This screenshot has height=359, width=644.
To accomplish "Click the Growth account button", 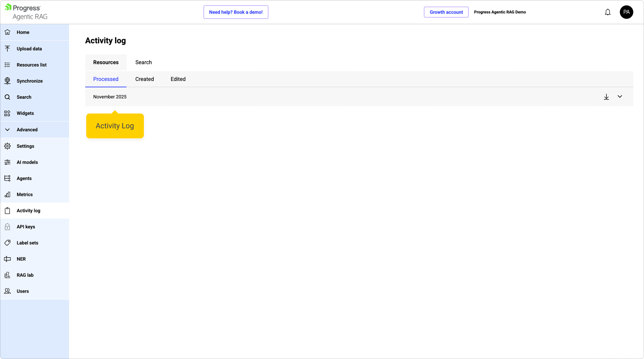I will (446, 12).
